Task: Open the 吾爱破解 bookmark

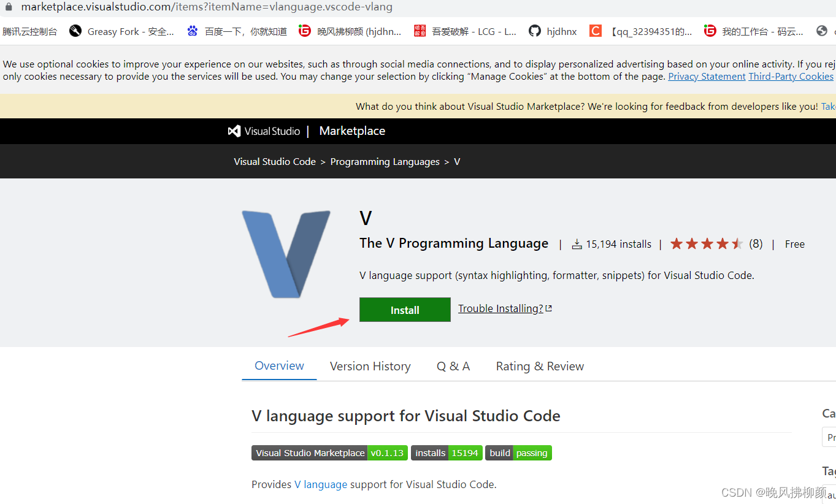Action: [x=466, y=31]
